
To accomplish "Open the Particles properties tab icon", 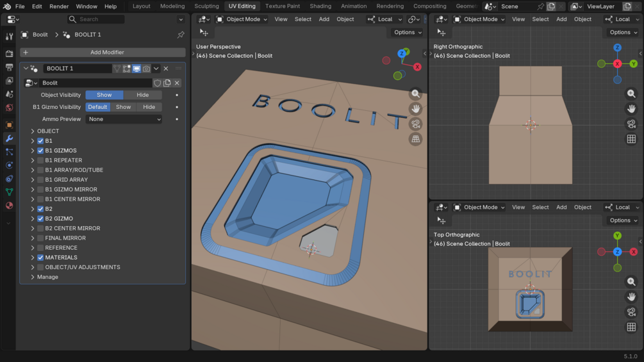I will (x=9, y=152).
